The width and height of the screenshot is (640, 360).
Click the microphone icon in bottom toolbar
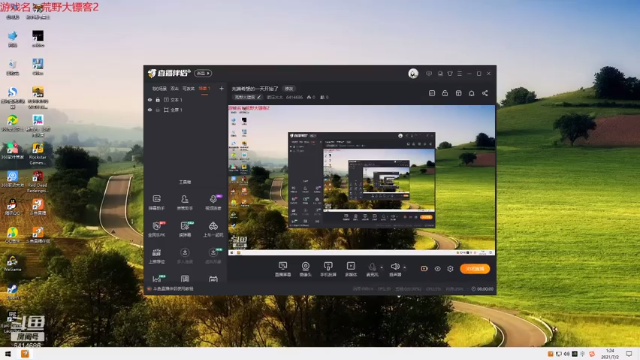tap(372, 267)
